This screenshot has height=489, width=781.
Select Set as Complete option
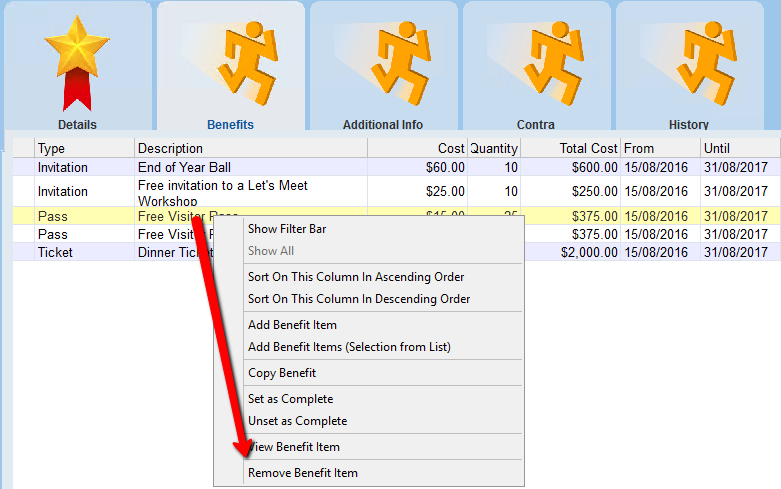(291, 399)
